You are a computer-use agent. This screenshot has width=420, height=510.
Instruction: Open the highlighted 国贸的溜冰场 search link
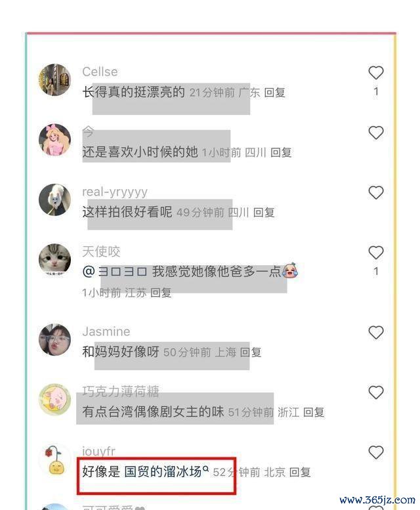[x=163, y=472]
